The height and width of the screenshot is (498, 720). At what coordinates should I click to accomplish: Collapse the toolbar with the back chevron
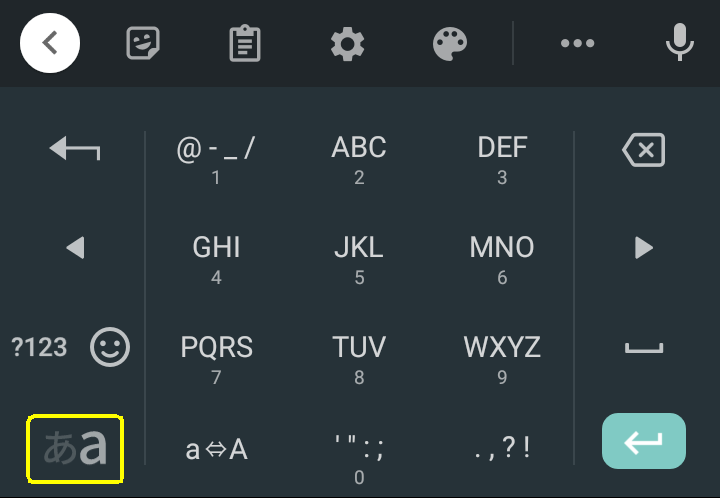(x=50, y=43)
